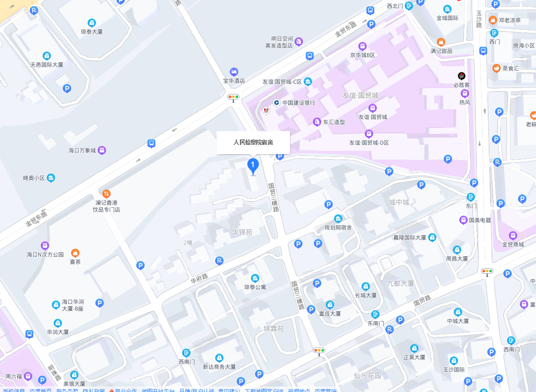The image size is (536, 392).
Task: Click the 规划局宿舍 residence icon
Action: coord(338,219)
